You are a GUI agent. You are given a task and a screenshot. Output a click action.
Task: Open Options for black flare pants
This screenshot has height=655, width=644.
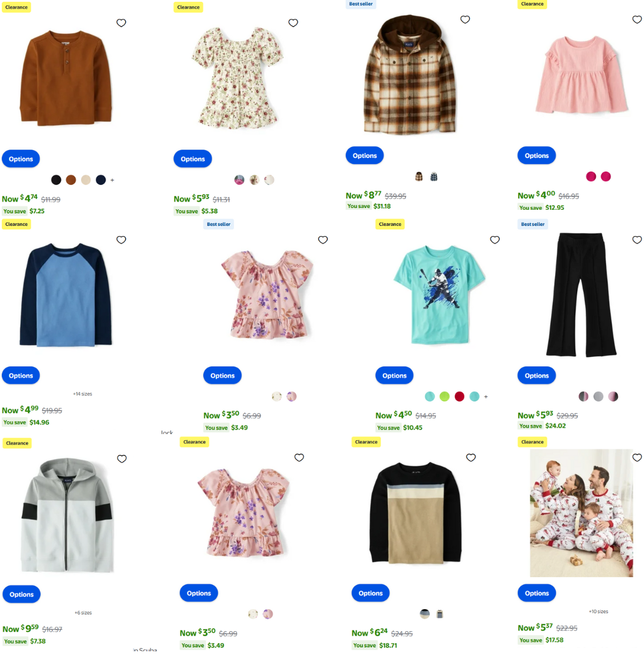pyautogui.click(x=537, y=375)
